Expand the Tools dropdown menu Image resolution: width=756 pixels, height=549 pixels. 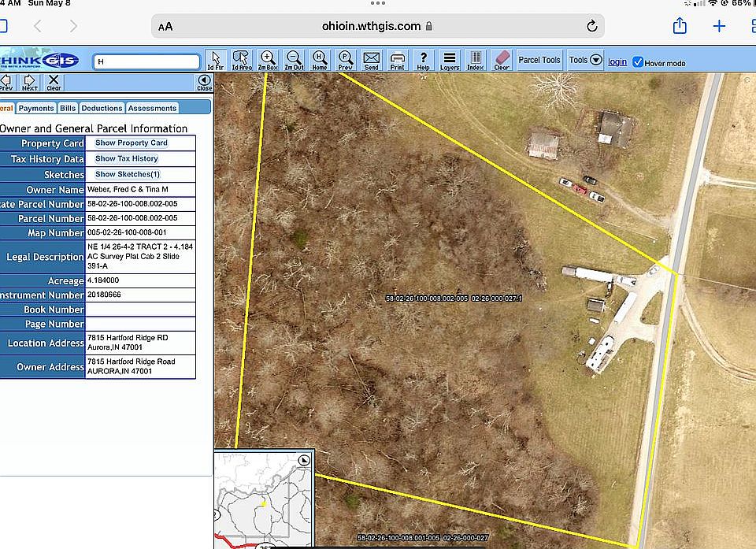585,60
